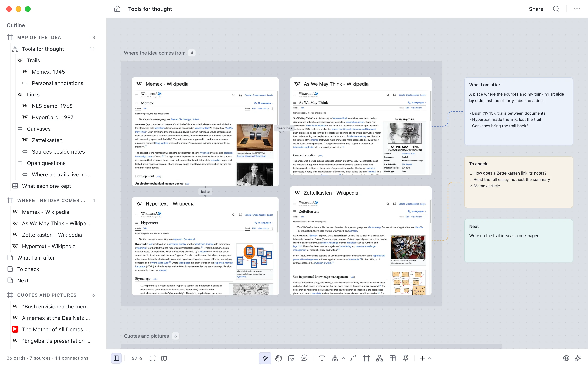
Task: Select the table tool
Action: pos(392,358)
